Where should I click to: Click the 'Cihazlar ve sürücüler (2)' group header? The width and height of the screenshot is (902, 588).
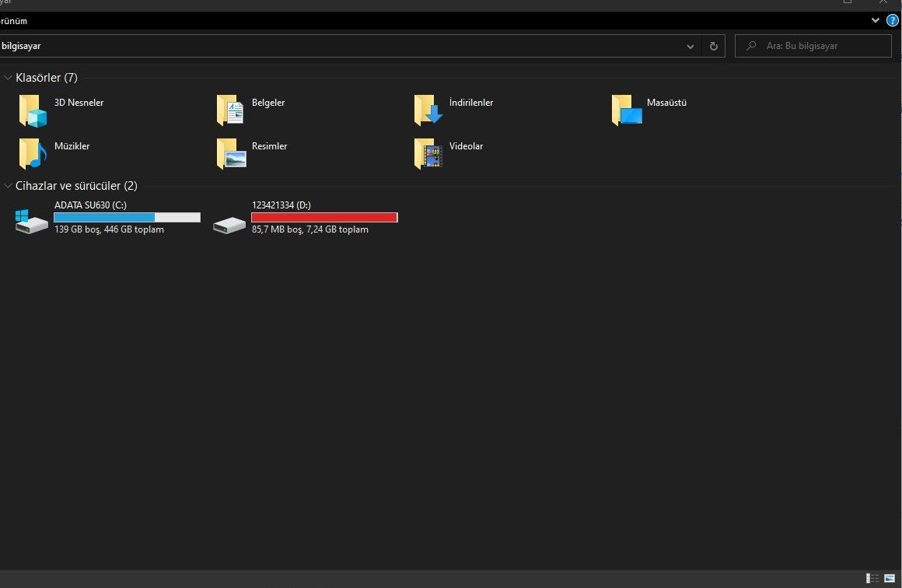click(76, 186)
